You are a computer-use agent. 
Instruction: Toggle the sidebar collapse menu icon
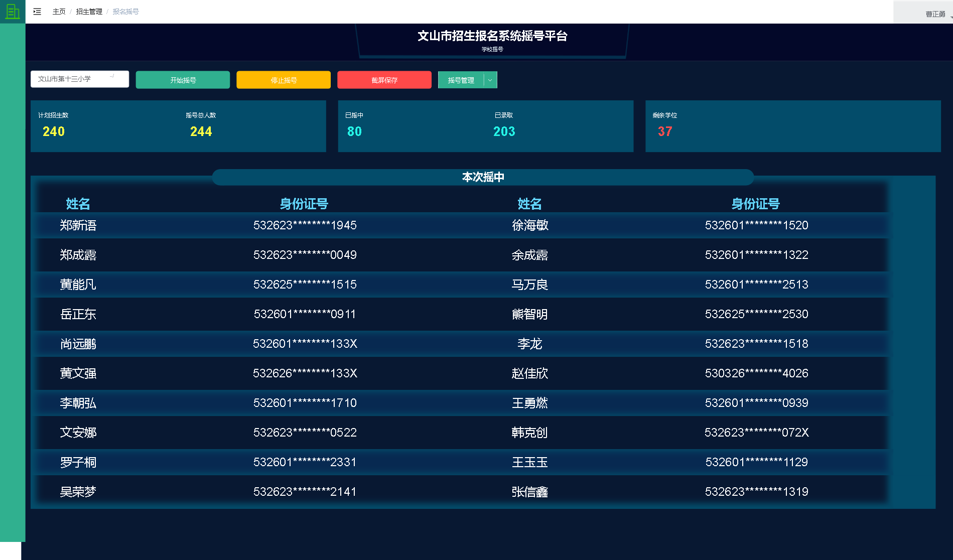(x=37, y=12)
